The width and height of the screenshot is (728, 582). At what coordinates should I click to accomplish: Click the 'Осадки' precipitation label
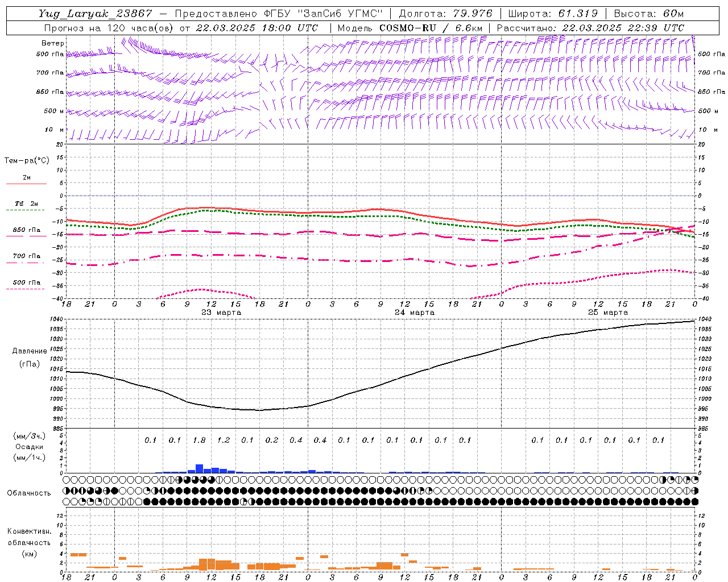29,447
